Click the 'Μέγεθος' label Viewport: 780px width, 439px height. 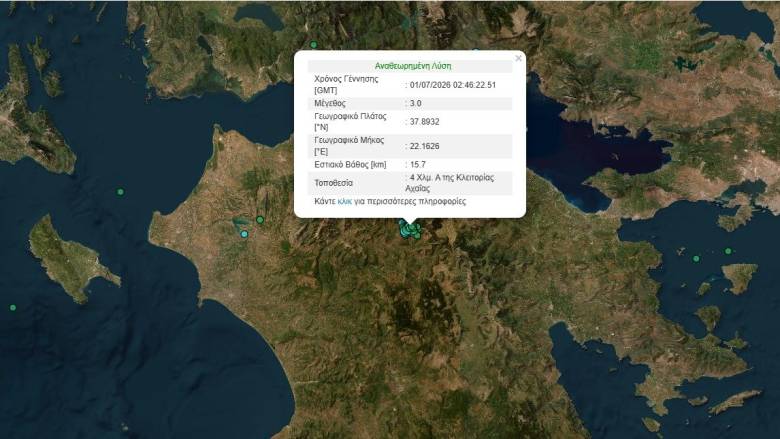click(x=330, y=103)
